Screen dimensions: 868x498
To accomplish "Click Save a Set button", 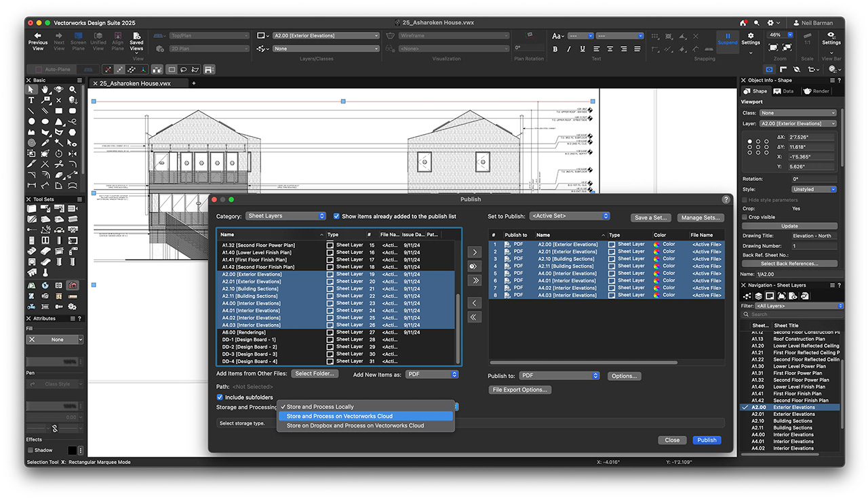I will [651, 217].
